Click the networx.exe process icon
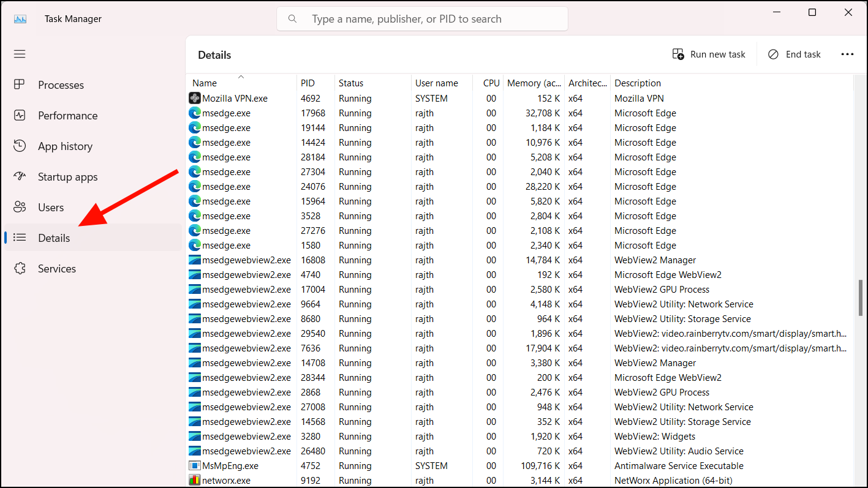 (x=195, y=480)
